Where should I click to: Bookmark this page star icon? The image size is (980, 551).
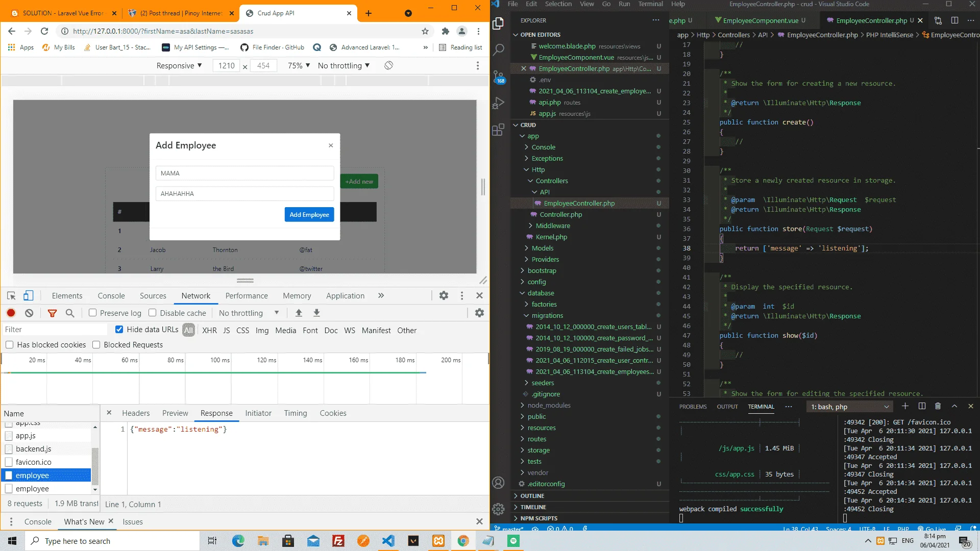[425, 31]
